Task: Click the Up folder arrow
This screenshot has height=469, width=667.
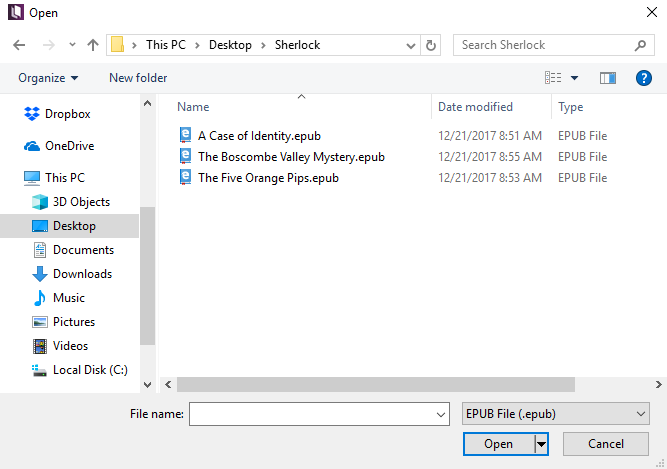Action: (x=93, y=45)
